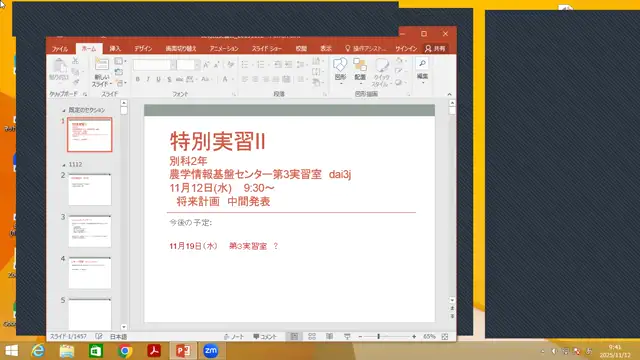
Task: Click the Format Painter brush icon
Action: (75, 82)
